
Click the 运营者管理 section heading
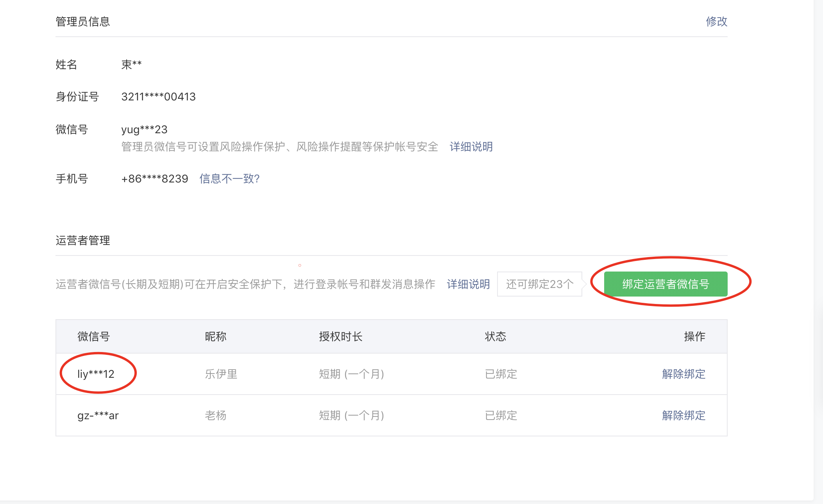[x=82, y=240]
